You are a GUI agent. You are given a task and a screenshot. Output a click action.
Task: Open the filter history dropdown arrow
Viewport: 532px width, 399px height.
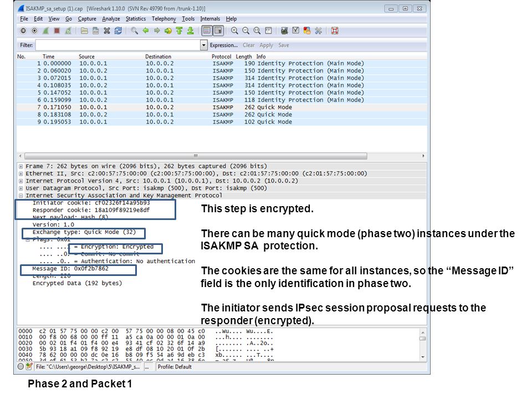click(x=204, y=45)
